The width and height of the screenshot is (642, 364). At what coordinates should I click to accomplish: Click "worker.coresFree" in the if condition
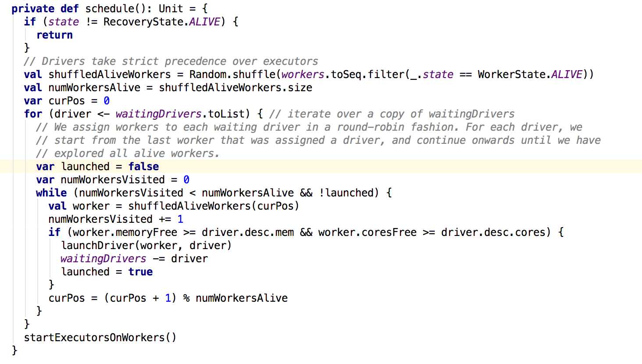(x=367, y=232)
